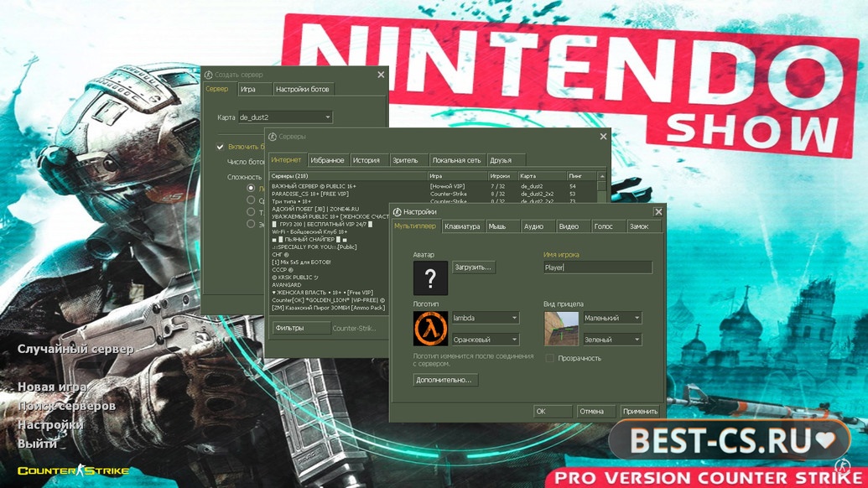
Task: Open the lambda logo dropdown
Action: [x=485, y=318]
